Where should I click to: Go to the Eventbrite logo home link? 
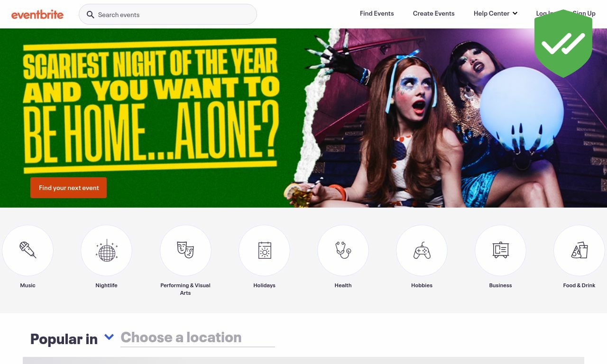tap(37, 15)
